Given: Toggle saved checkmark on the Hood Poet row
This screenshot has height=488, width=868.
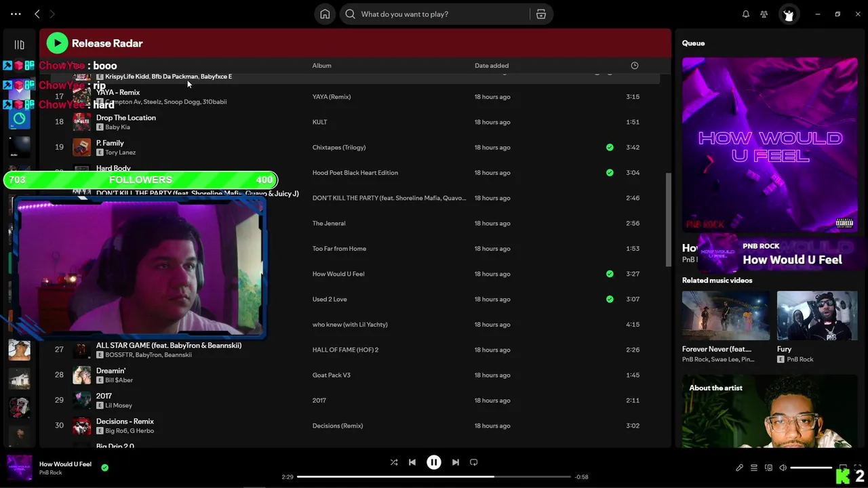Looking at the screenshot, I should [x=610, y=173].
